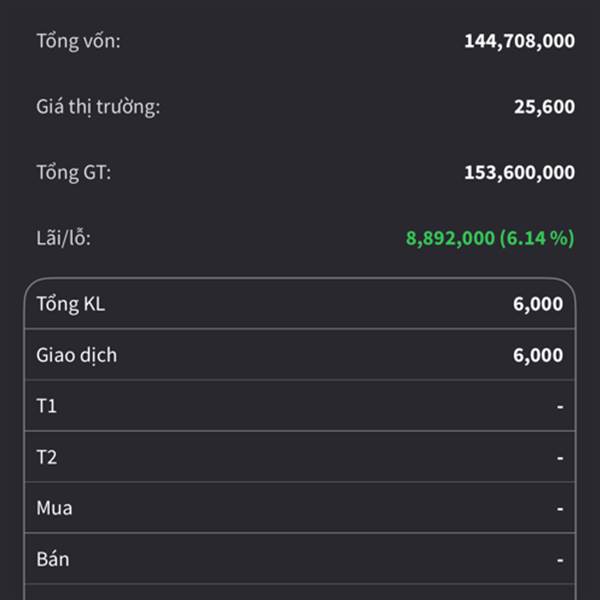The height and width of the screenshot is (600, 600).
Task: Select the T2 row label
Action: click(47, 457)
